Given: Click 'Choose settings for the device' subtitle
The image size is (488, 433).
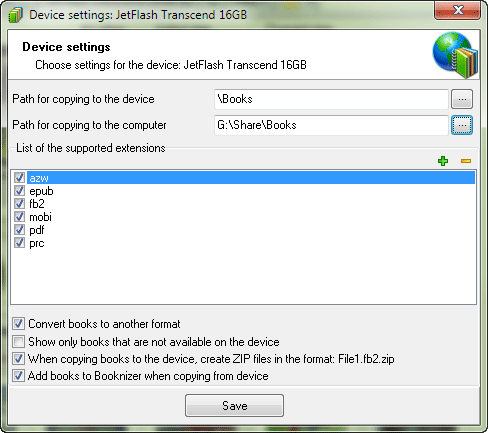Looking at the screenshot, I should coord(171,65).
